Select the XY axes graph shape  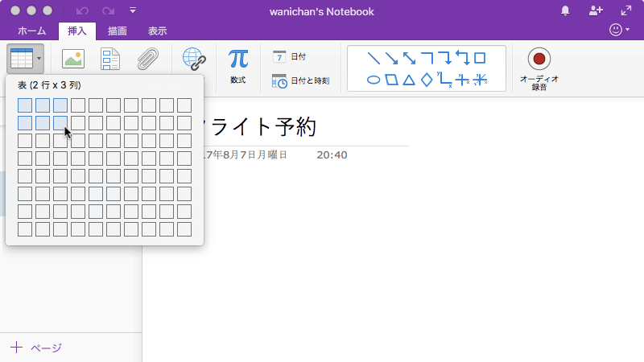coord(445,79)
